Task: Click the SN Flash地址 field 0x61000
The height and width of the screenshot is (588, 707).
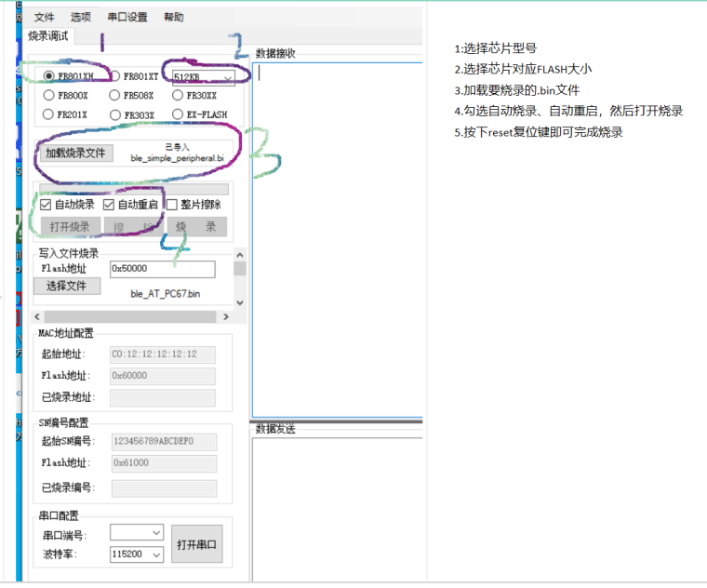Action: [x=164, y=463]
